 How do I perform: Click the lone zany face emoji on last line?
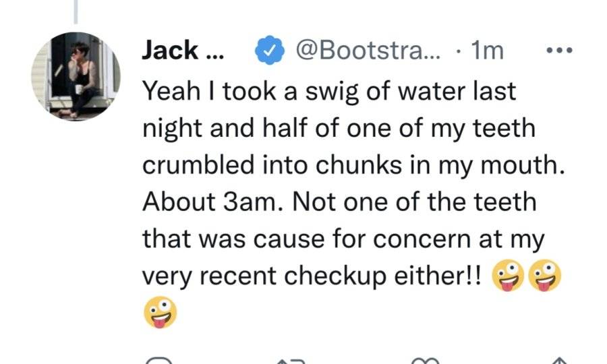click(161, 312)
